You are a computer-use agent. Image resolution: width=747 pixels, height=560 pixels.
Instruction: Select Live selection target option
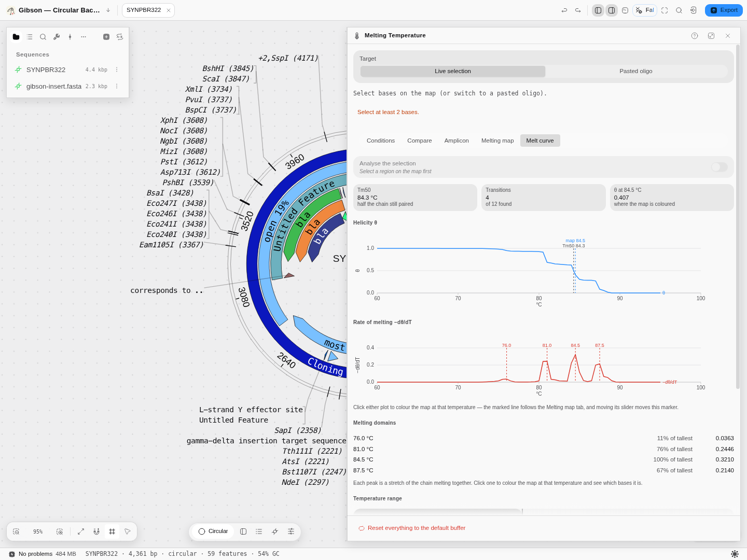click(x=453, y=71)
